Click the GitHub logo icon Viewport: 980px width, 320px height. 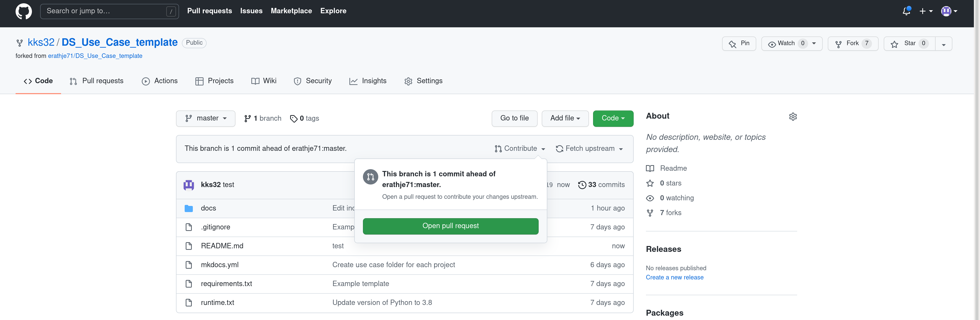23,11
